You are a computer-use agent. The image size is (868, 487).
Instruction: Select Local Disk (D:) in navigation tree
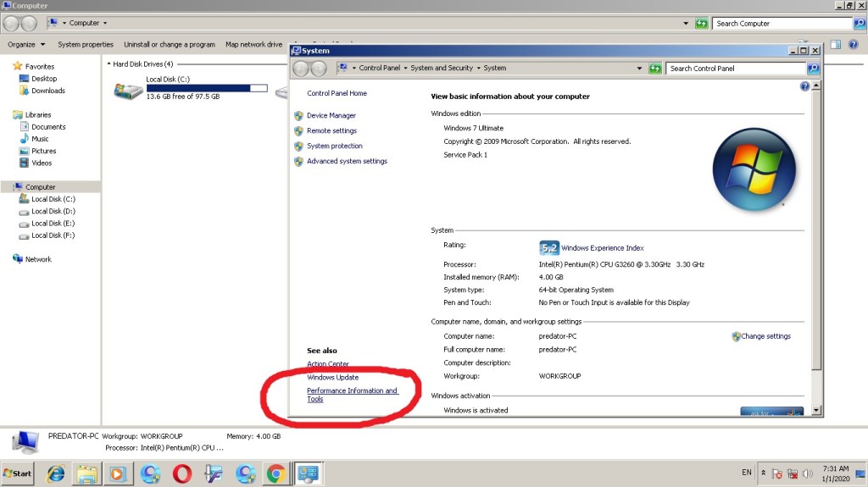[x=53, y=212]
